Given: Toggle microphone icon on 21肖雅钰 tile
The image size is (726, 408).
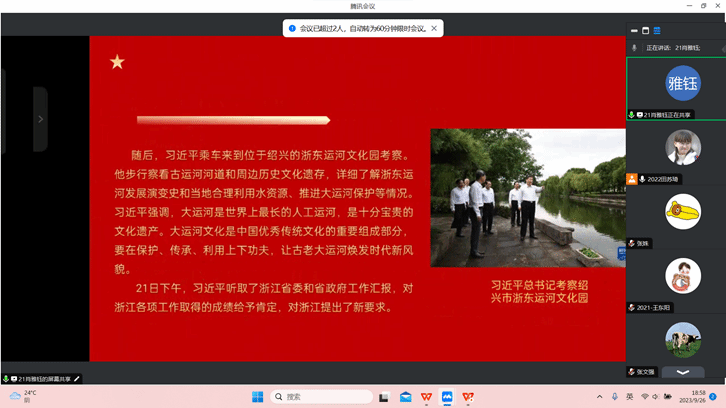Looking at the screenshot, I should (x=631, y=115).
